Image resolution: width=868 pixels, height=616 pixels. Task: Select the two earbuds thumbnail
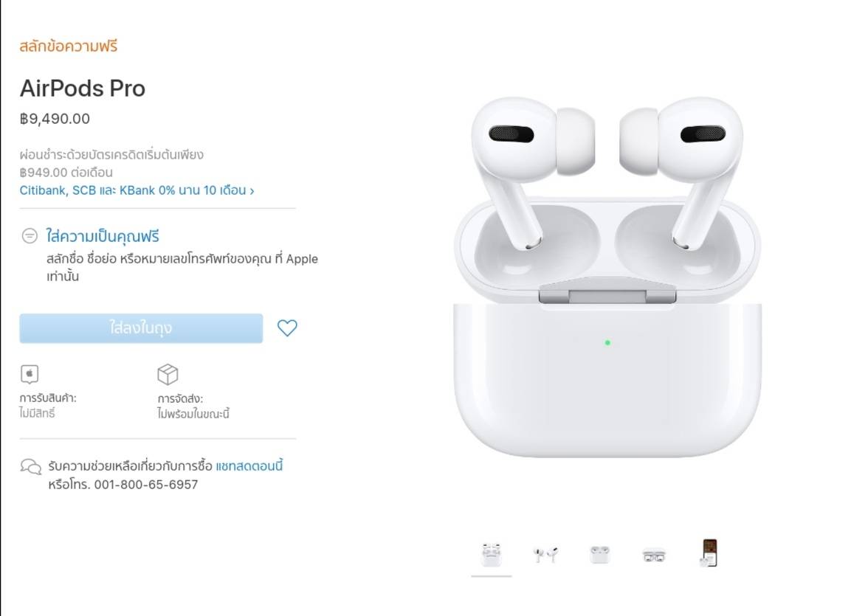point(545,554)
